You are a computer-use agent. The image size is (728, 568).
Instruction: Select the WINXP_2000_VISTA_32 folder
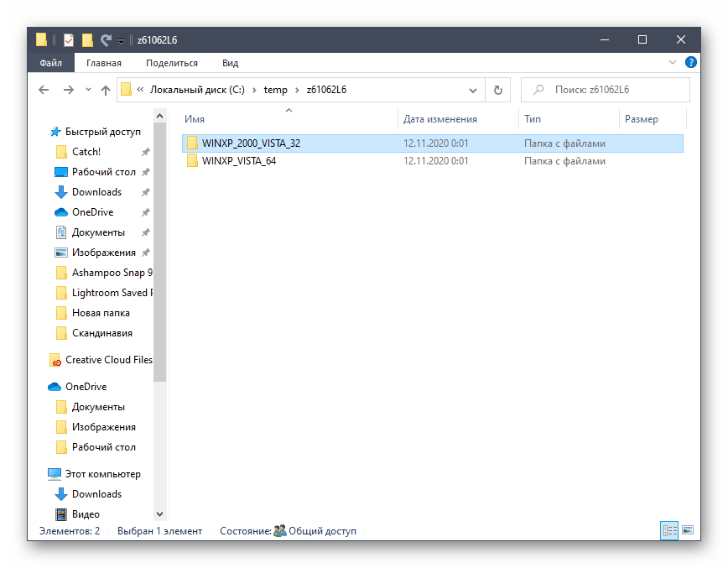433,143
